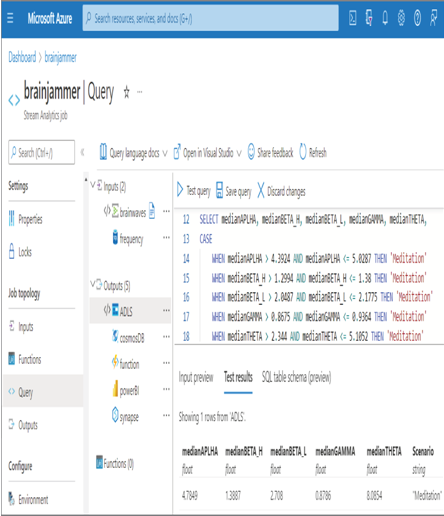The height and width of the screenshot is (516, 444).
Task: Select the function output
Action: click(126, 363)
